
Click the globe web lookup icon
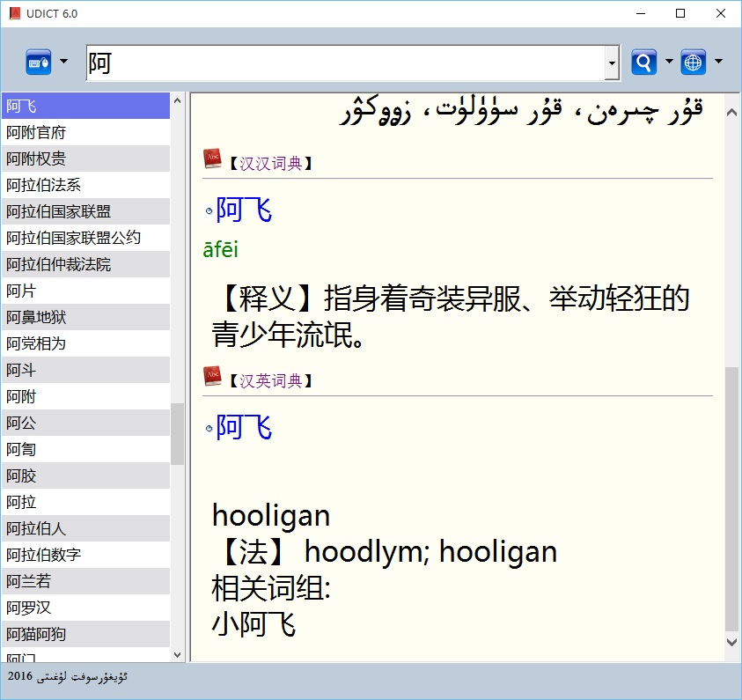tap(694, 63)
